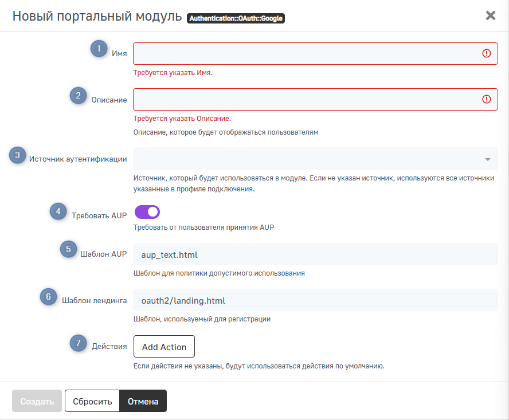Click numbered marker 4 beside Требовать AUP
The height and width of the screenshot is (420, 509).
58,212
